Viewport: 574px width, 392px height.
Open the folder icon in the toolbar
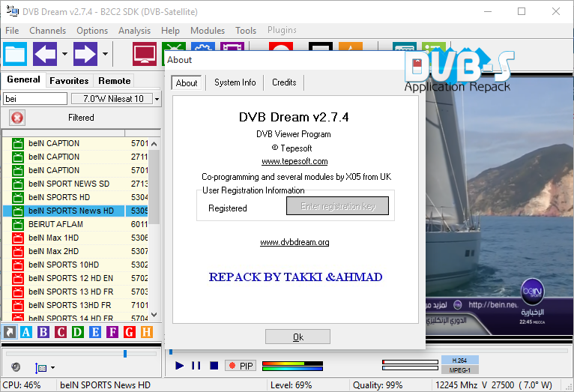point(15,54)
